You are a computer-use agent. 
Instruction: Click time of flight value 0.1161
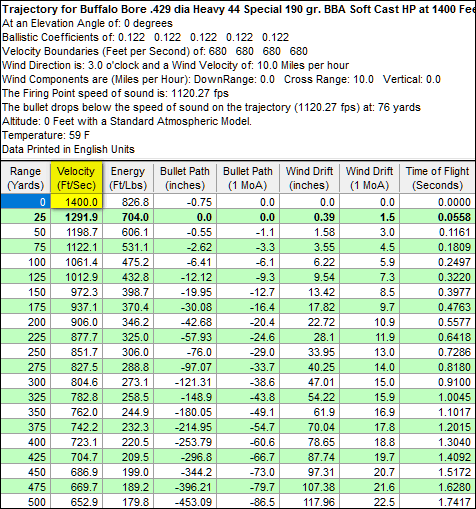point(438,232)
